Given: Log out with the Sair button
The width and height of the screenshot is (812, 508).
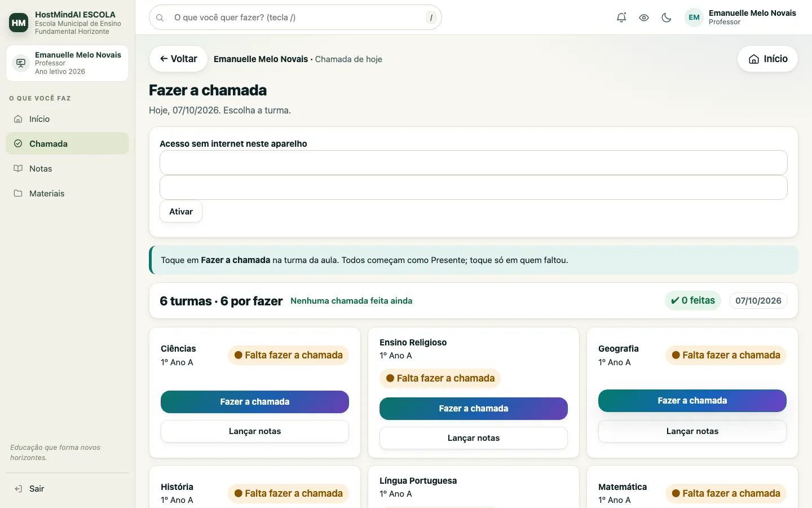Looking at the screenshot, I should (68, 489).
